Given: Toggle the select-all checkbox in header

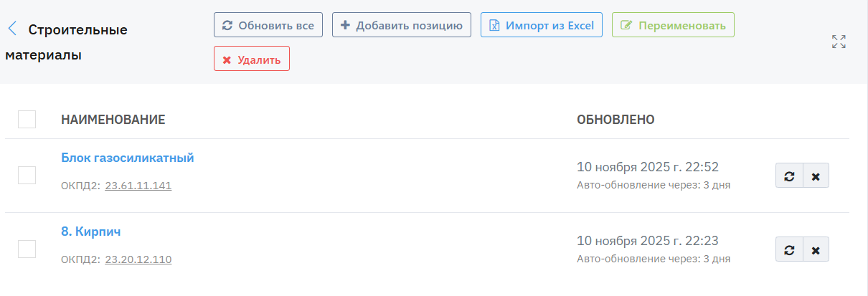Looking at the screenshot, I should tap(27, 119).
